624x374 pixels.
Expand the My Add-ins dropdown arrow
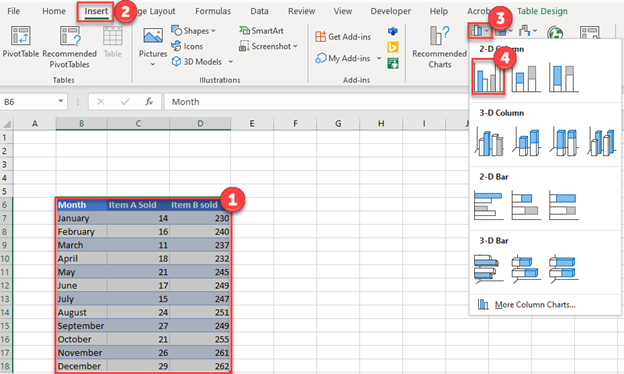click(x=379, y=58)
